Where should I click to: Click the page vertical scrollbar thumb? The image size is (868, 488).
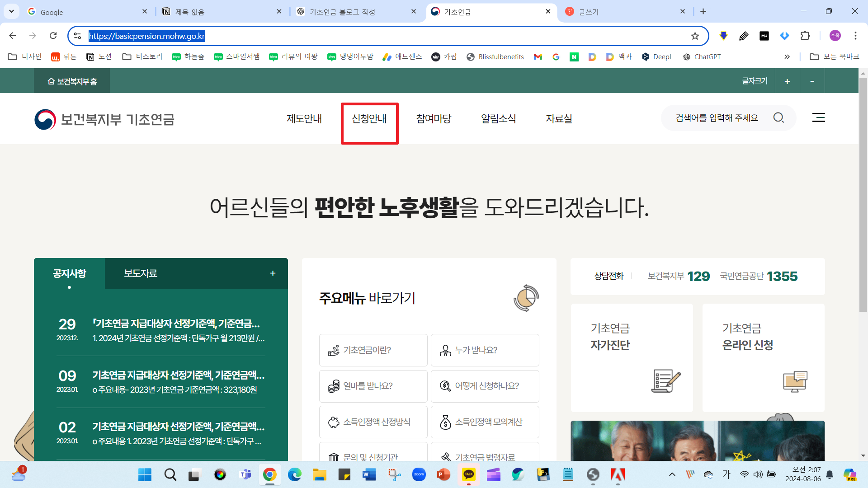[863, 194]
